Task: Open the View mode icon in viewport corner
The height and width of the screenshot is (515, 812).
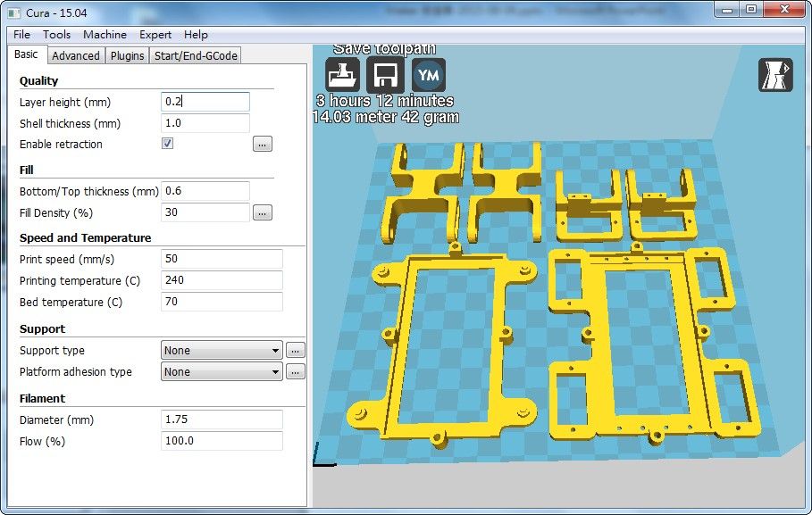Action: click(x=775, y=75)
